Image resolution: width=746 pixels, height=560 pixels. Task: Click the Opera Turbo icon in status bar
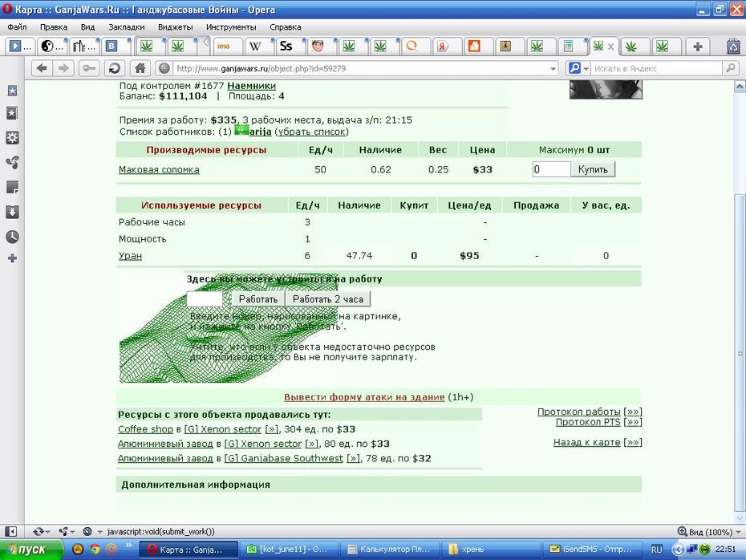pyautogui.click(x=87, y=531)
